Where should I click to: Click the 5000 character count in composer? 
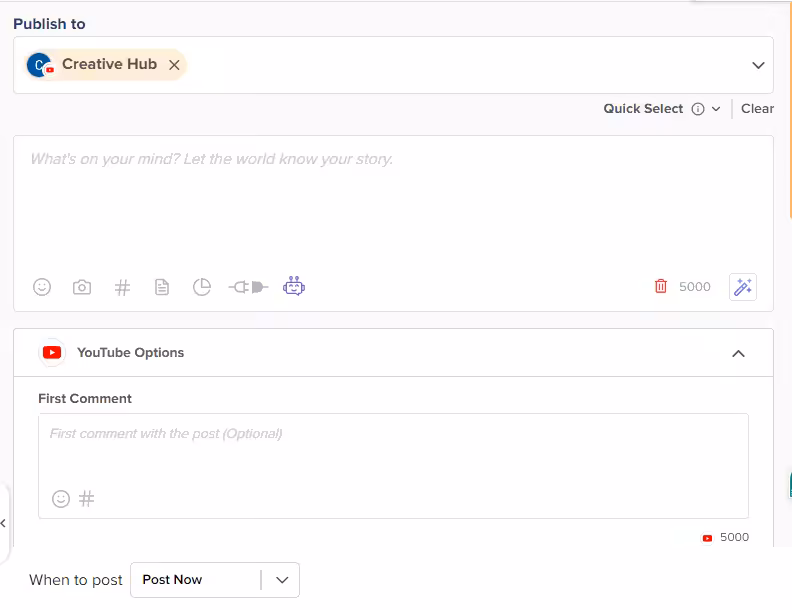coord(695,287)
